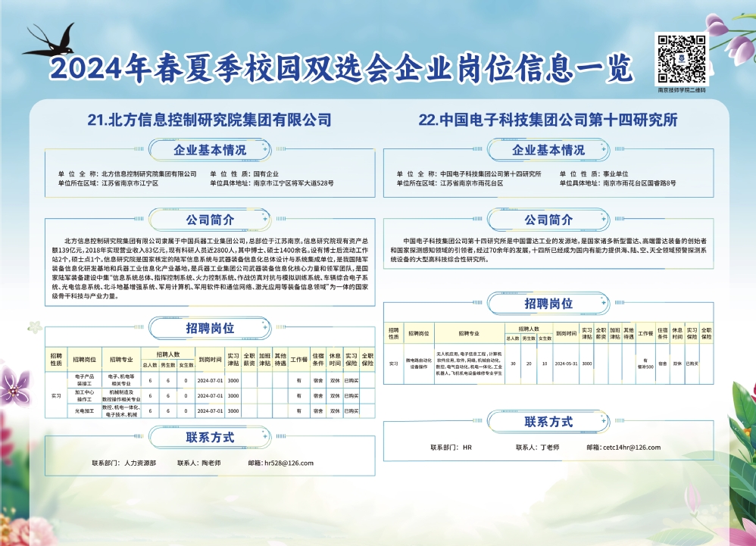Click 2024-05-31 arrival date in right table
756x546 pixels.
(566, 364)
